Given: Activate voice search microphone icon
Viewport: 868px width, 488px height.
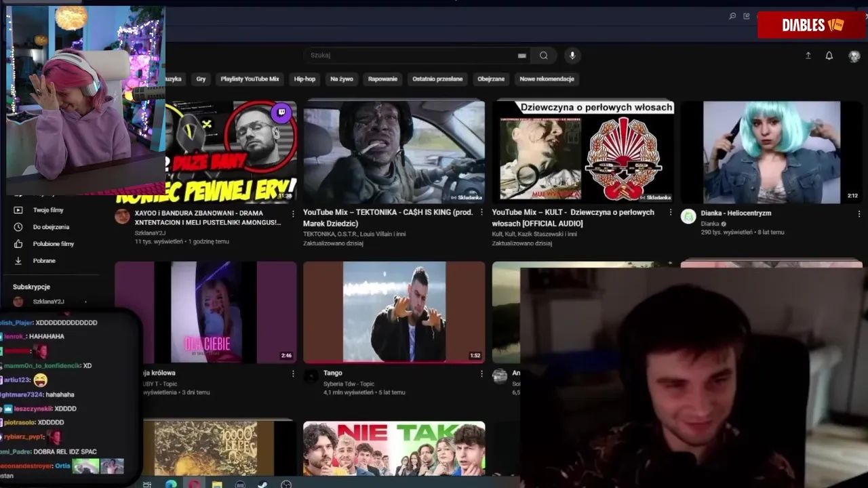Looking at the screenshot, I should tap(572, 56).
